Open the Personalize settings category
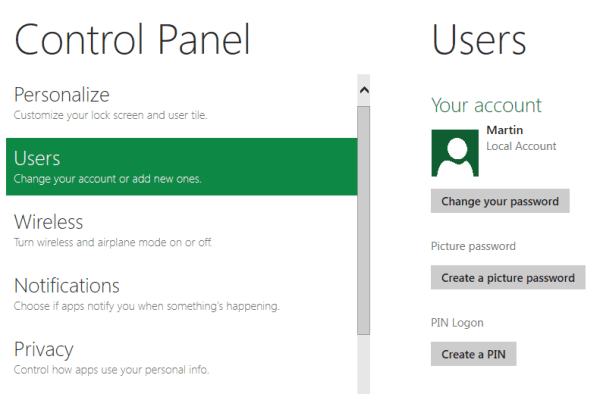The width and height of the screenshot is (600, 394). [181, 103]
